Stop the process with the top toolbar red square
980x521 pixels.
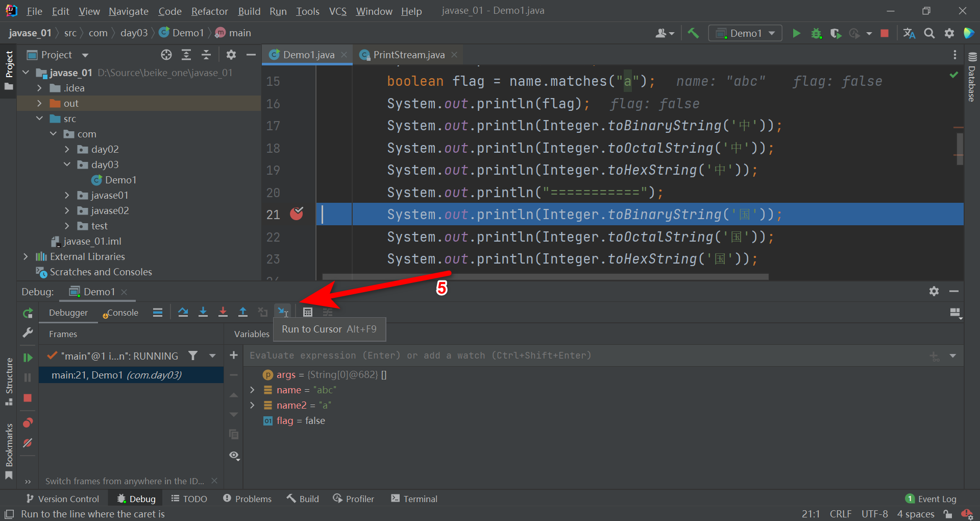[x=885, y=33]
